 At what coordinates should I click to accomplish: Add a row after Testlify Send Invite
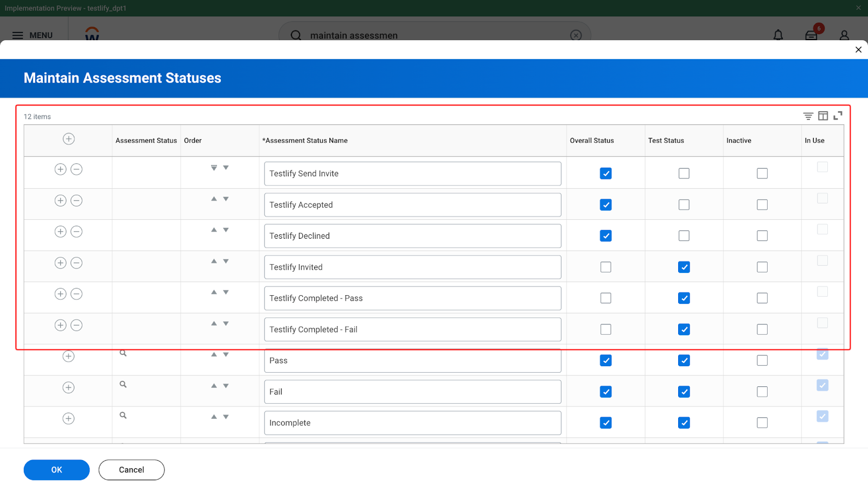(x=60, y=169)
